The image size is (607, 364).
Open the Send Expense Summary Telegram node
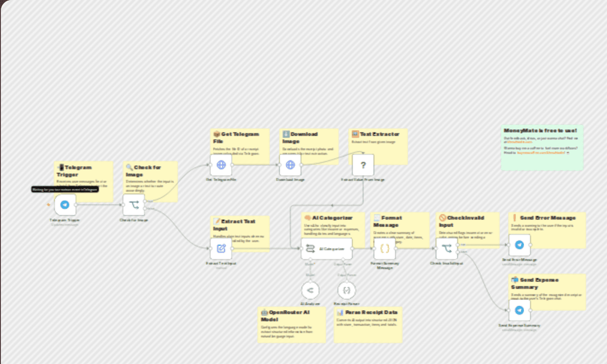520,310
